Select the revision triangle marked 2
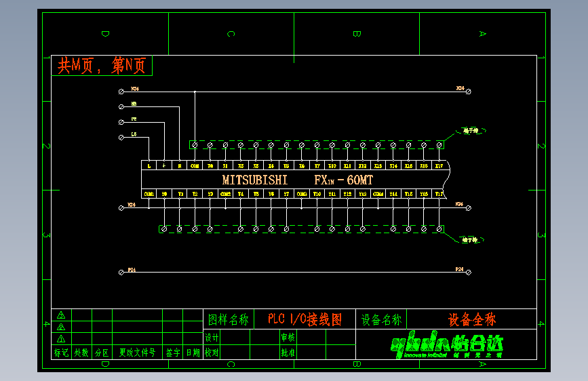 pos(61,327)
